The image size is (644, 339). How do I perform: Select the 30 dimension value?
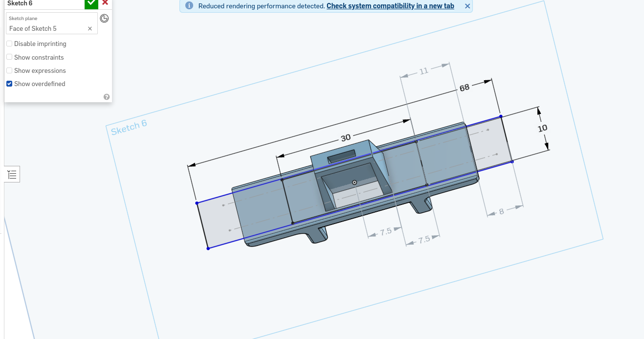tap(346, 138)
